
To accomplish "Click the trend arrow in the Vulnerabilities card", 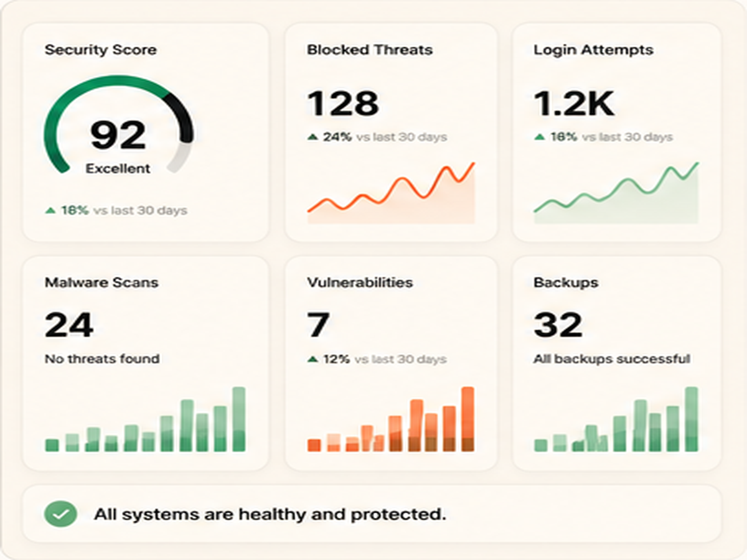I will (x=312, y=359).
